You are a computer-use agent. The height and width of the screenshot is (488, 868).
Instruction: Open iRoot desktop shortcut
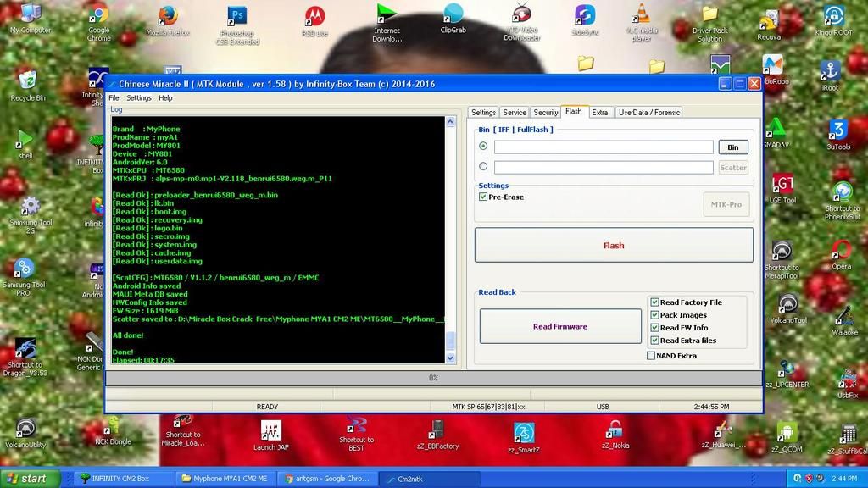[x=830, y=76]
